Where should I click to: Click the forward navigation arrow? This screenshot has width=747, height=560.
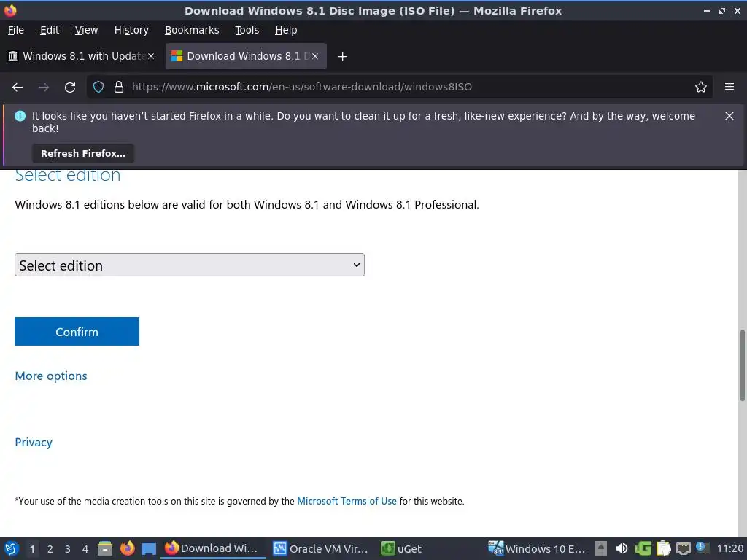[44, 87]
